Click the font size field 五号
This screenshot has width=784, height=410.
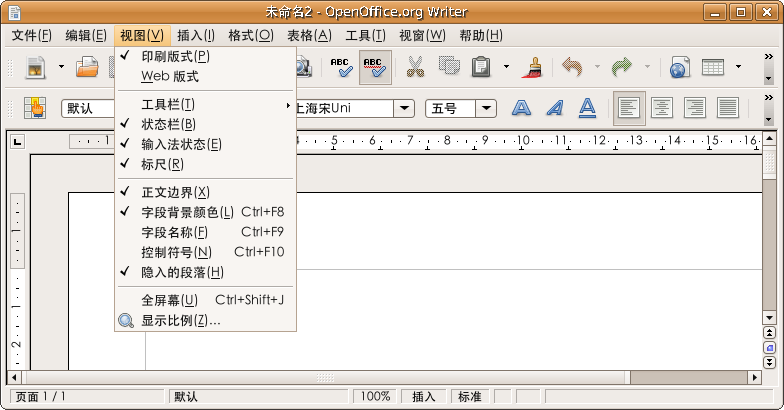point(451,108)
